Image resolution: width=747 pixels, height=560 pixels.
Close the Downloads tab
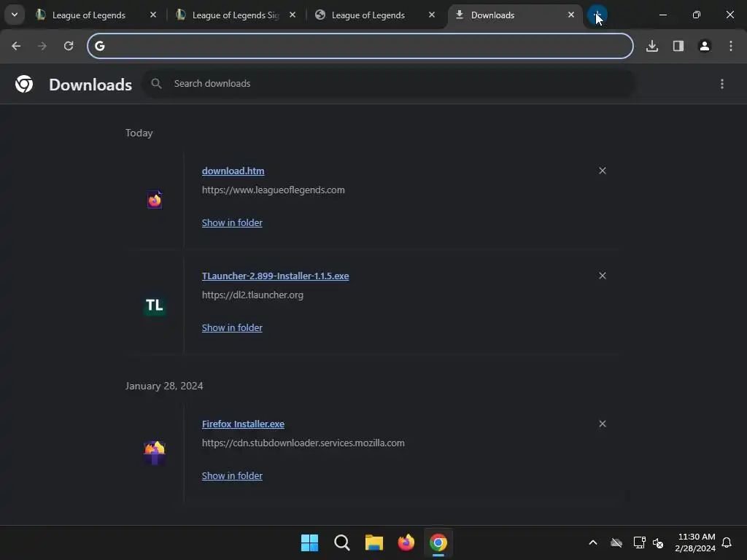570,15
